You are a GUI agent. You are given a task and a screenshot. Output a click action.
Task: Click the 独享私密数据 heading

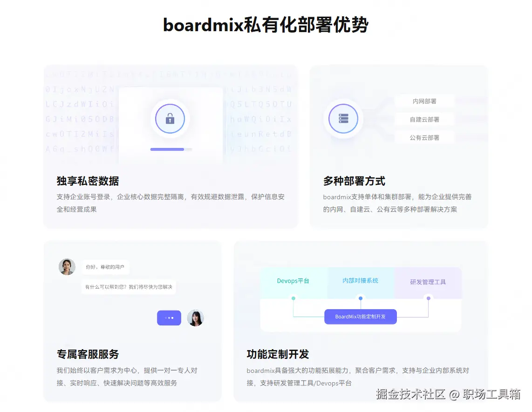pyautogui.click(x=88, y=181)
